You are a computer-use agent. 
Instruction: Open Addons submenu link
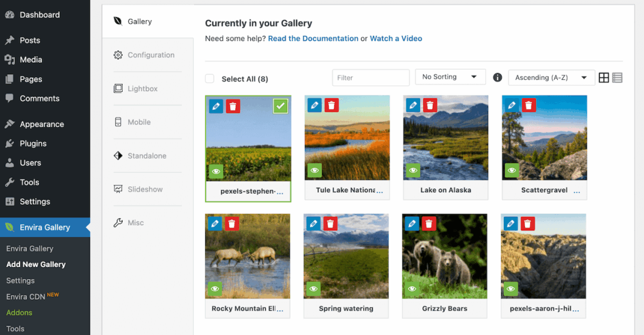pos(19,312)
